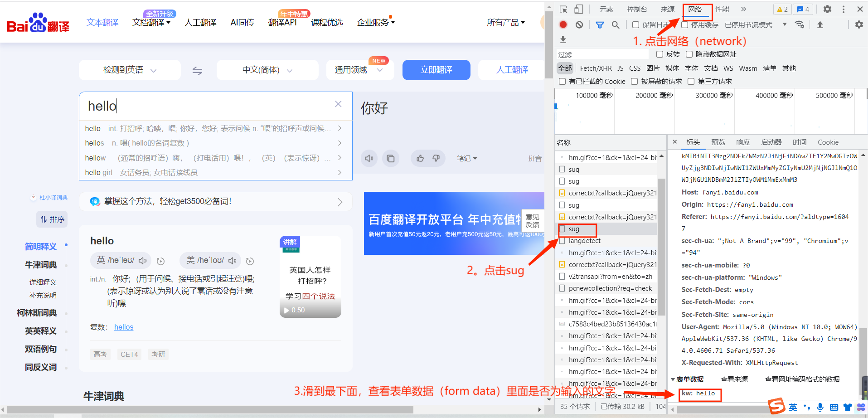This screenshot has width=868, height=418.
Task: Clear the network log with the clear icon
Action: click(579, 24)
